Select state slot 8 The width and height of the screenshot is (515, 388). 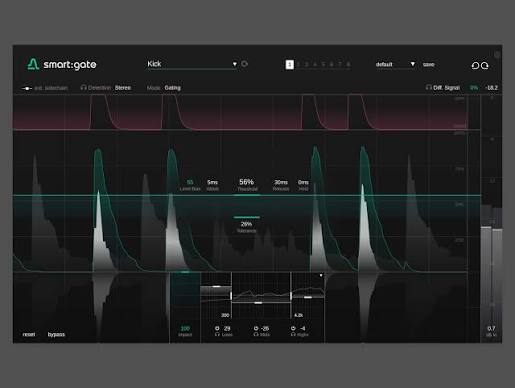click(348, 64)
